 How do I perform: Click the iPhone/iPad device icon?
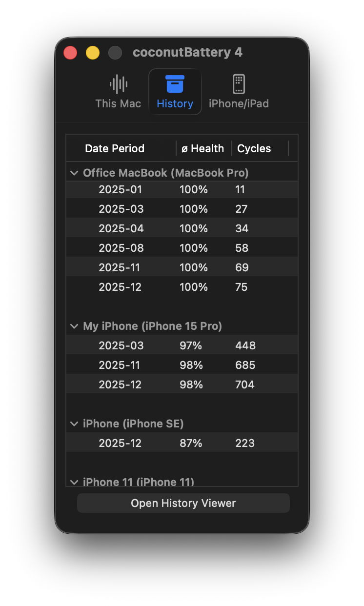click(x=239, y=84)
